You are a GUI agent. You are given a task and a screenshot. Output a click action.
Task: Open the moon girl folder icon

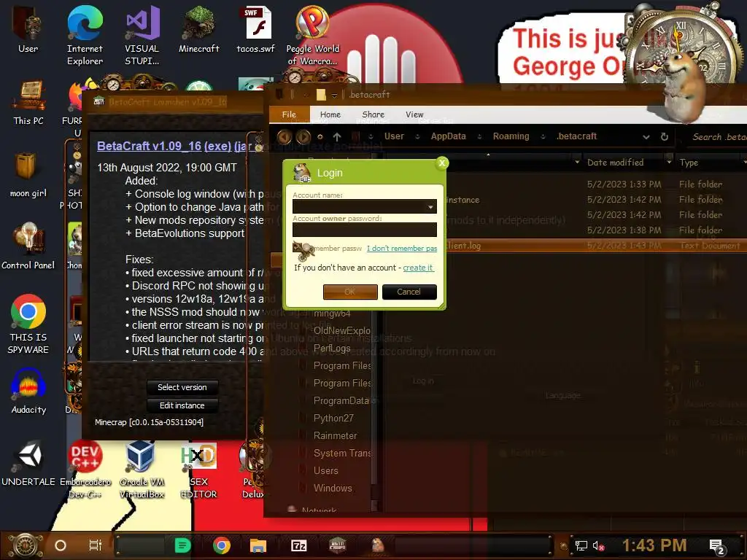(x=28, y=174)
